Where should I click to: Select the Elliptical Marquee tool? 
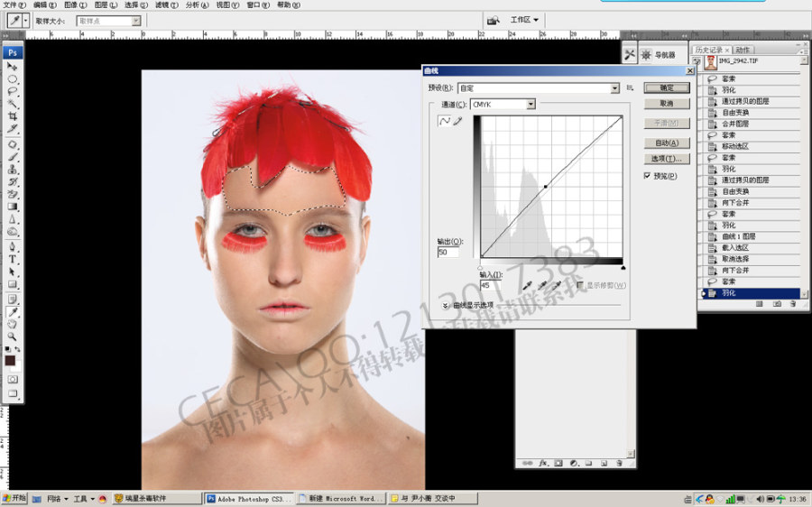[13, 79]
